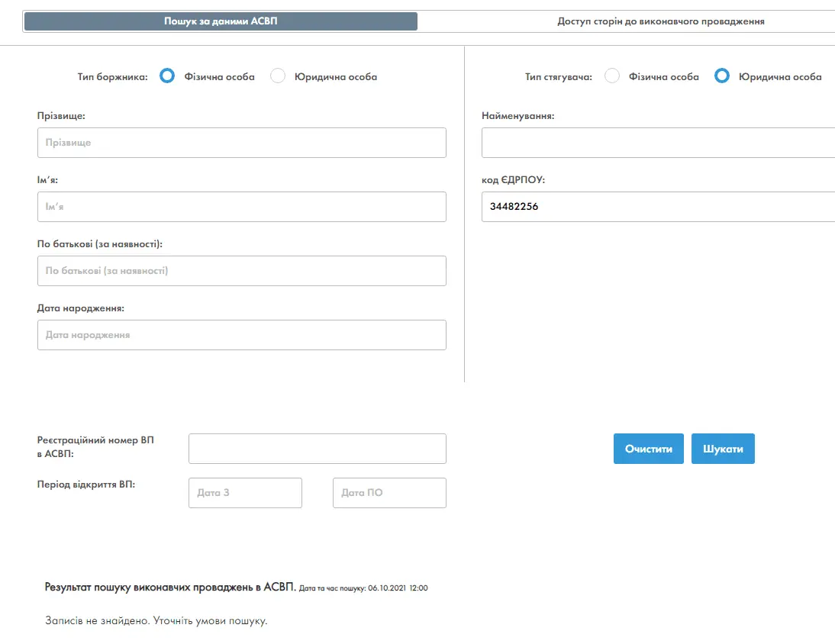The image size is (835, 644).
Task: Focus the 'Ім'я' text field
Action: [x=241, y=207]
